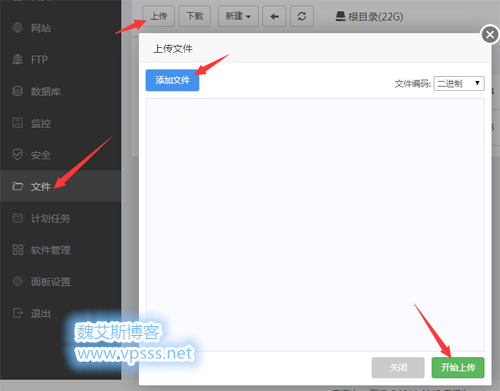This screenshot has height=391, width=500.
Task: Open the 面板设置 gear icon
Action: click(x=17, y=281)
